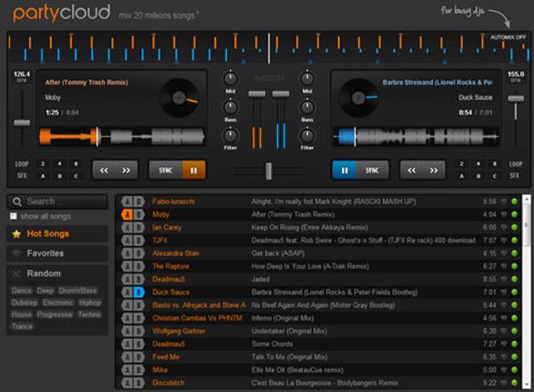The height and width of the screenshot is (392, 534).
Task: Fast-forward deck A with the >> button
Action: [126, 170]
